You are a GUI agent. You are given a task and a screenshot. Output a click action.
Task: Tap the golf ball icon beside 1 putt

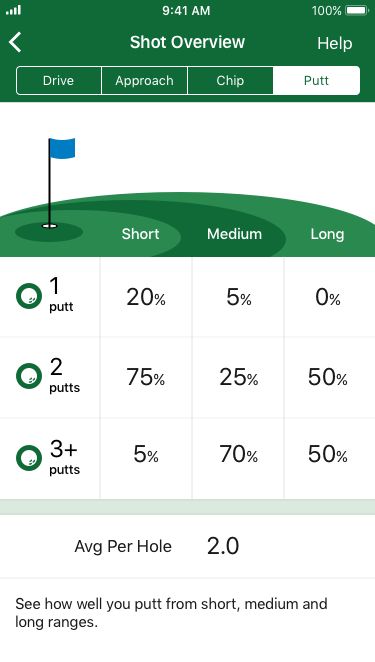29,296
